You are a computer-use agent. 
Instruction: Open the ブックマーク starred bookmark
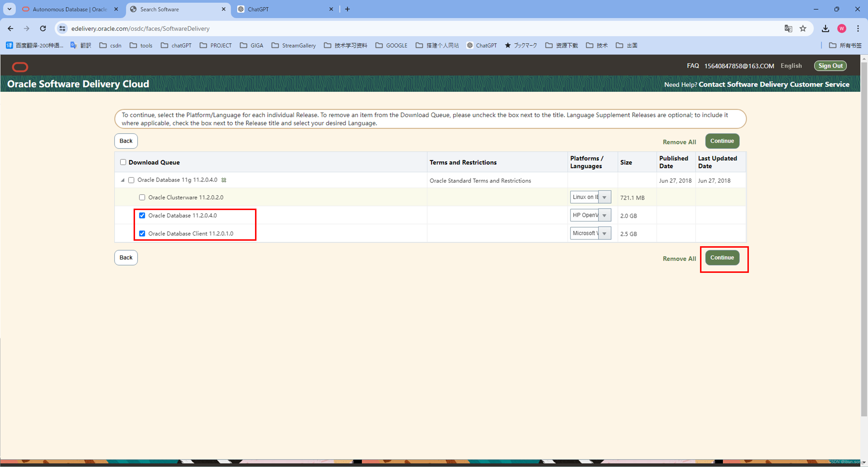[x=521, y=45]
